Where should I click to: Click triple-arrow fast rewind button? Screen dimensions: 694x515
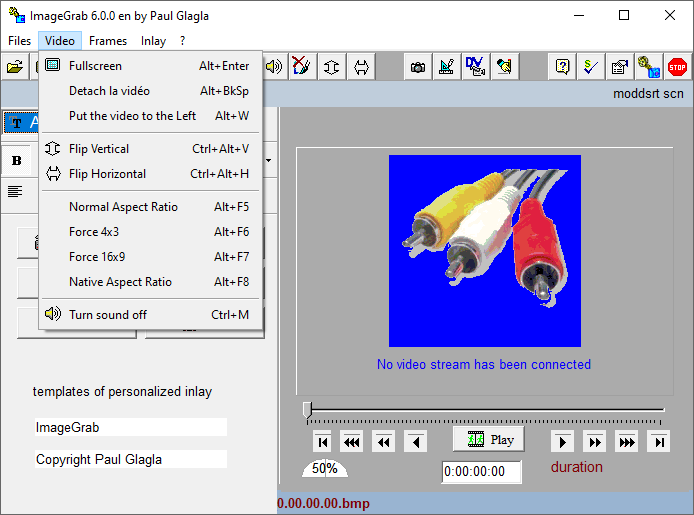[351, 442]
